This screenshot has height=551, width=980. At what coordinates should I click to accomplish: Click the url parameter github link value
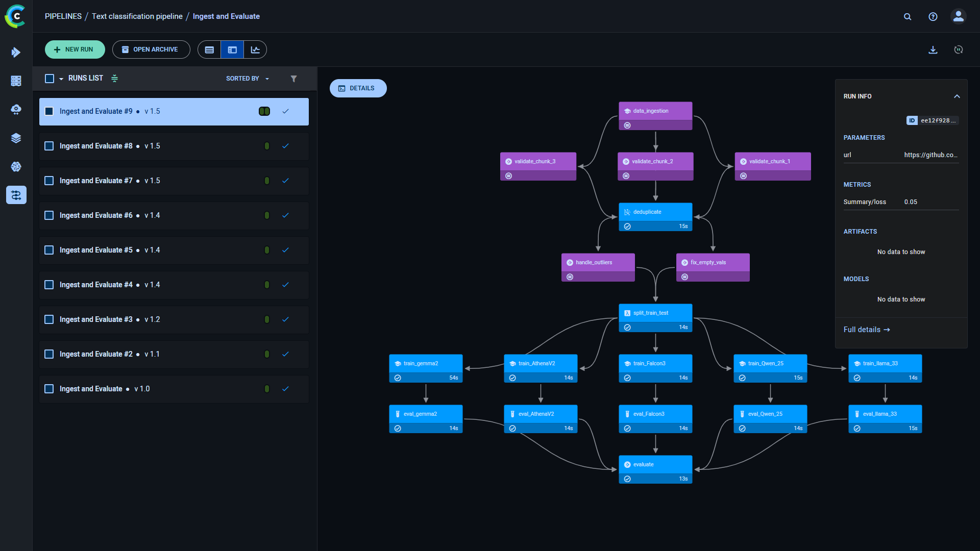coord(930,155)
